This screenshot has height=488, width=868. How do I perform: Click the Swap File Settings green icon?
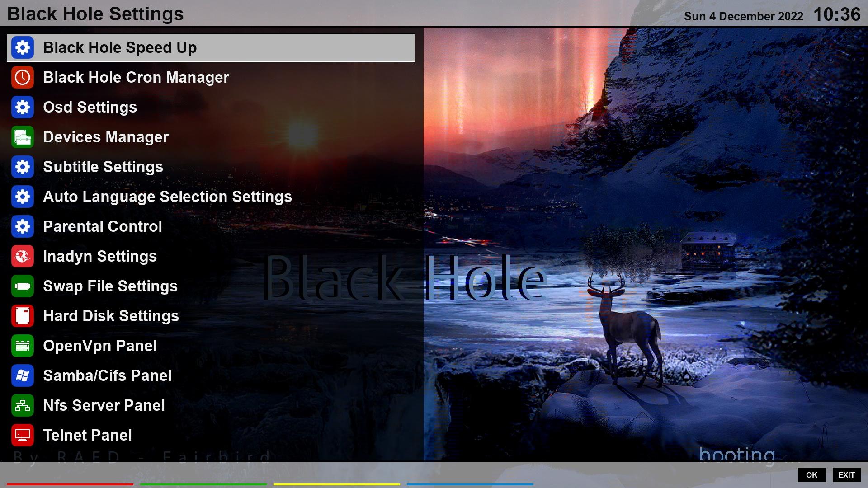click(23, 286)
